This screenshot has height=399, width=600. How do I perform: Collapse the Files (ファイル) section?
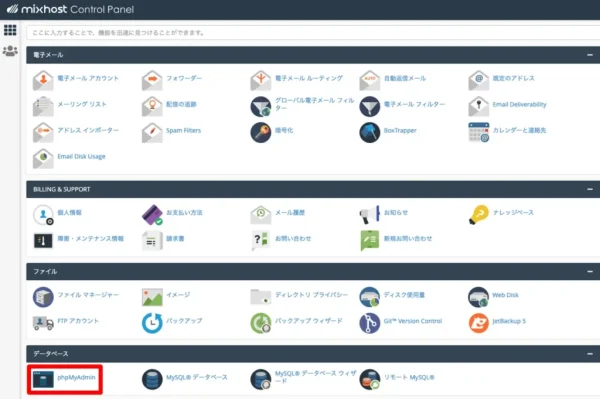pos(590,272)
